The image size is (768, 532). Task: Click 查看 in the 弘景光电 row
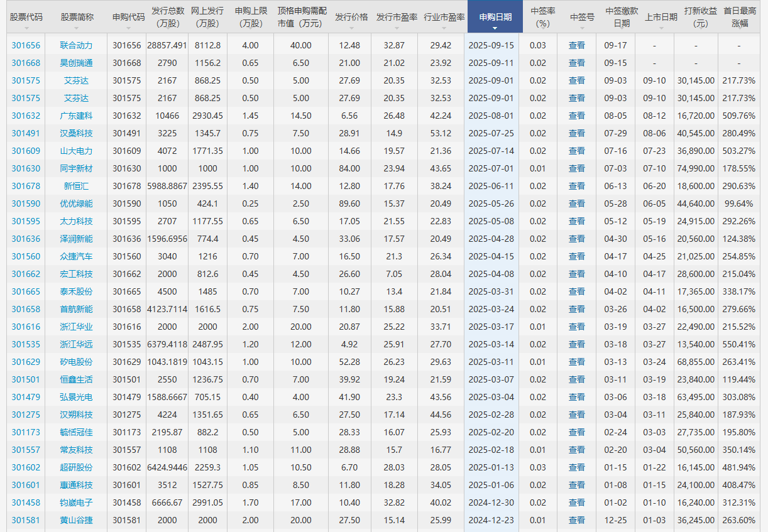(x=577, y=397)
